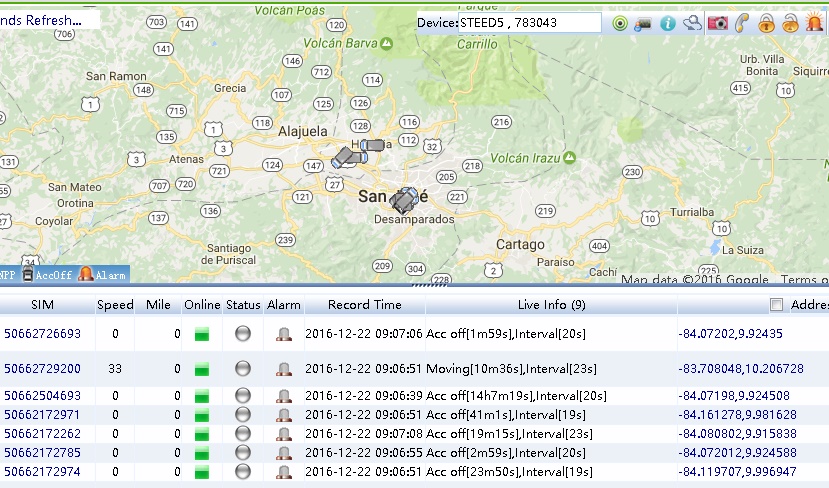Click status indicator for 50662726693
Image resolution: width=829 pixels, height=488 pixels.
pyautogui.click(x=243, y=334)
